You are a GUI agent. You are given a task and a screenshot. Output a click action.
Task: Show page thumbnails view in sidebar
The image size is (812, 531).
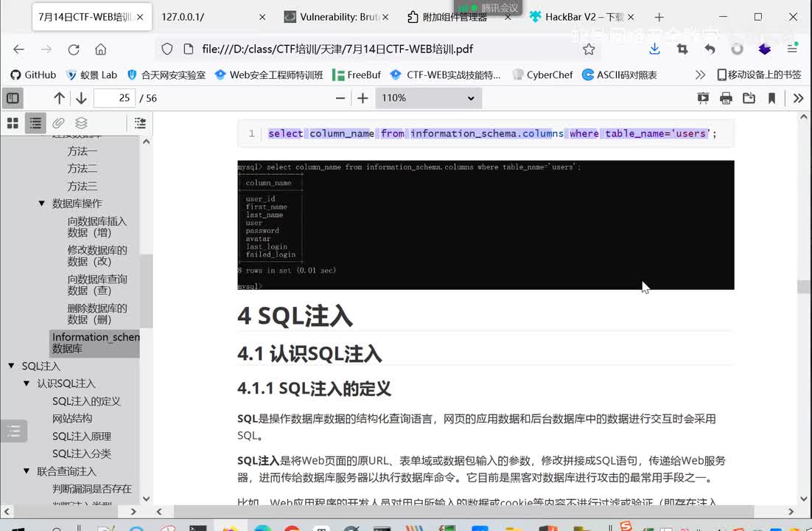(x=13, y=123)
